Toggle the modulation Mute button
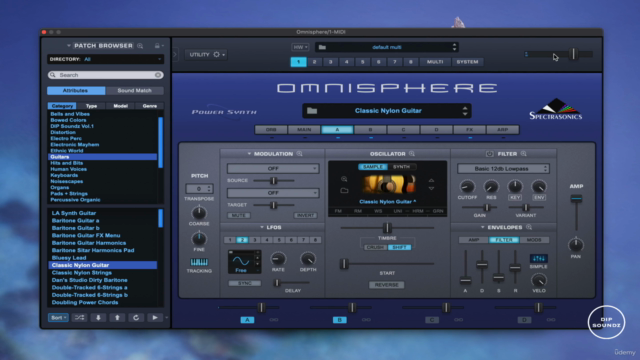640x360 pixels. point(238,216)
